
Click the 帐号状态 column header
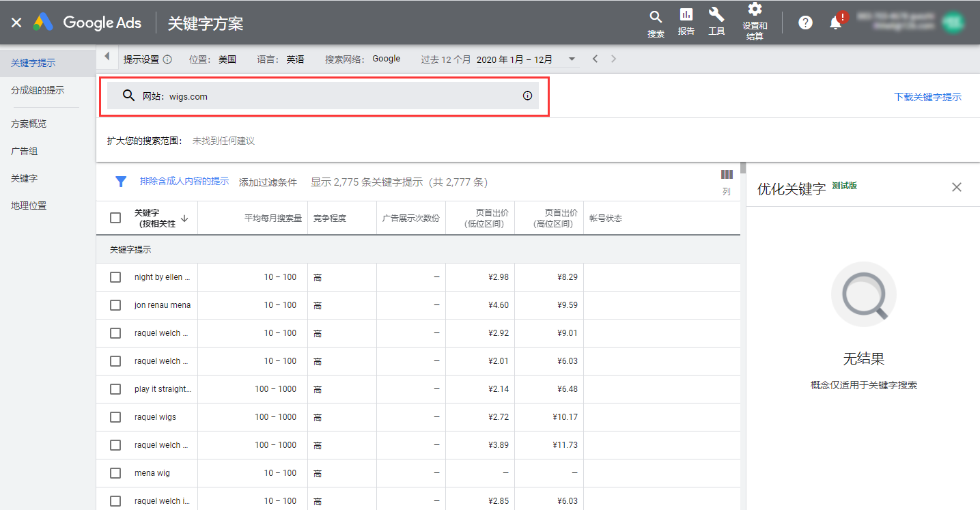tap(606, 218)
